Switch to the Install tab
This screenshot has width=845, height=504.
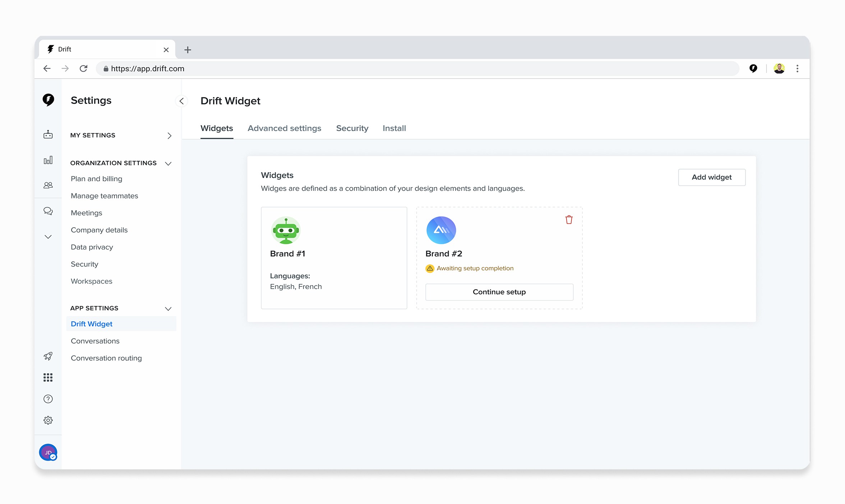click(x=394, y=129)
